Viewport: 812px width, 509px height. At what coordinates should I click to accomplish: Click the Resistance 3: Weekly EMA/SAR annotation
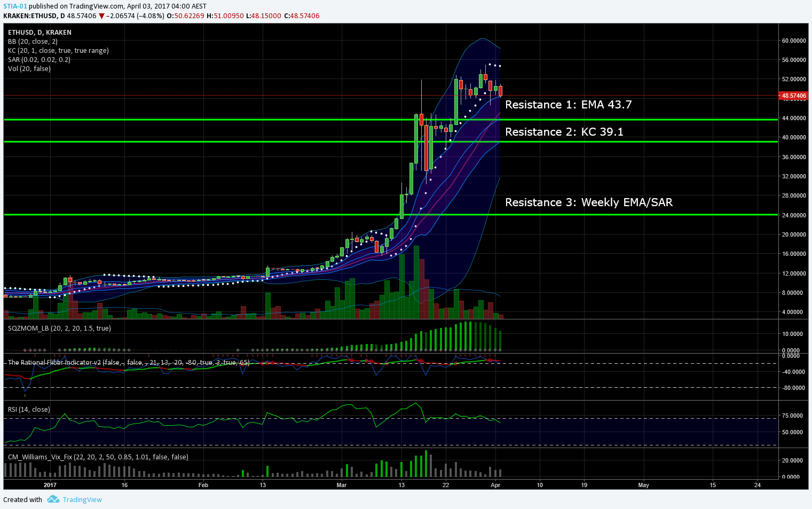point(589,202)
